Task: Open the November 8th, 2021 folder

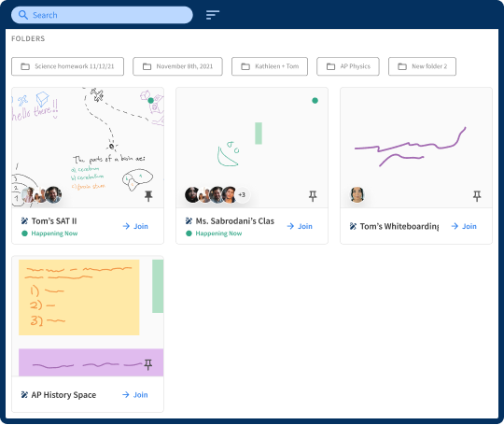Action: [177, 66]
